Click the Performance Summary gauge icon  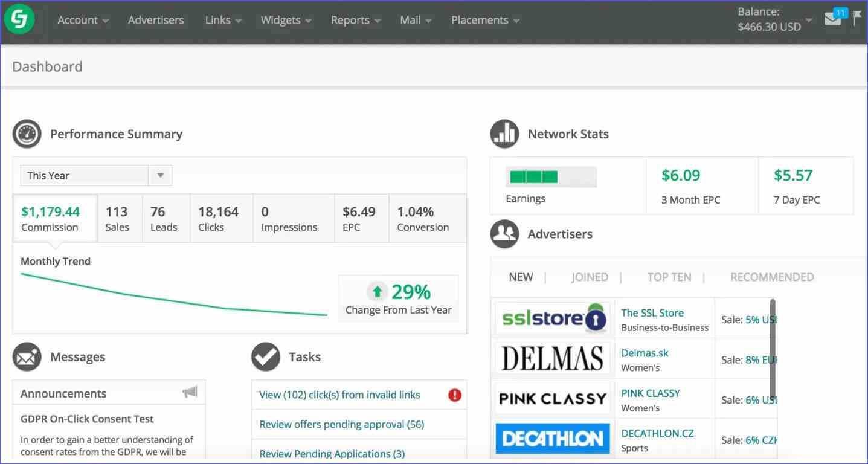(27, 134)
